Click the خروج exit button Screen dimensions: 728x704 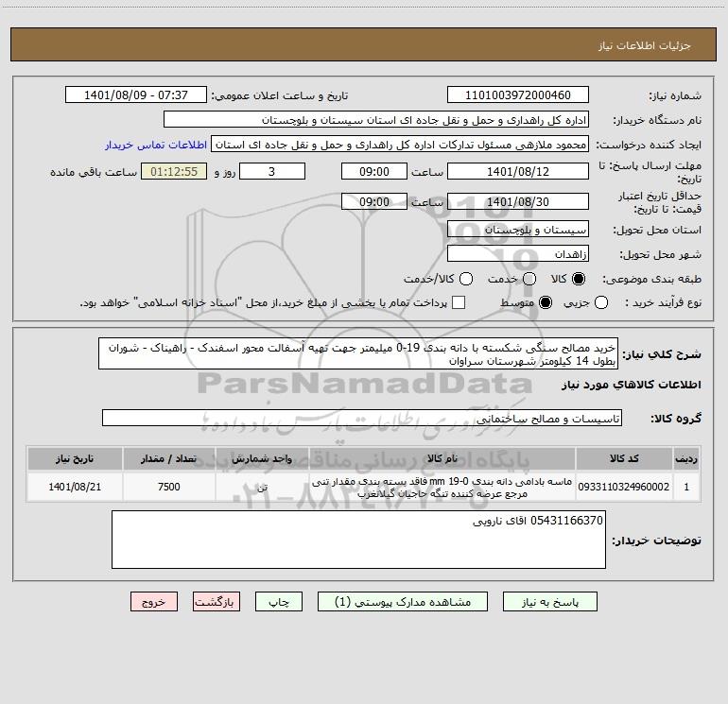click(x=154, y=602)
